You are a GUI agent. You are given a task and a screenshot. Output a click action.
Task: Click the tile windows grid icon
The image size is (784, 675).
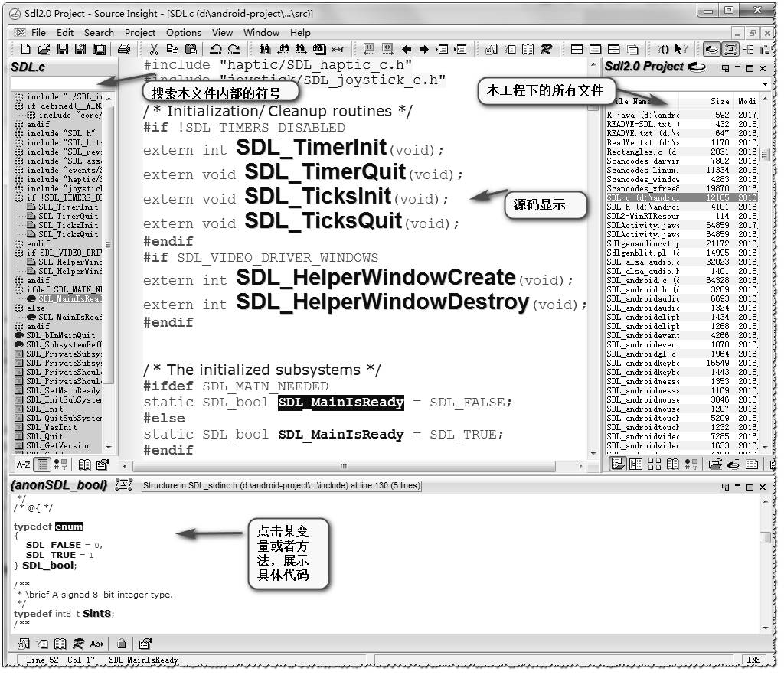577,49
